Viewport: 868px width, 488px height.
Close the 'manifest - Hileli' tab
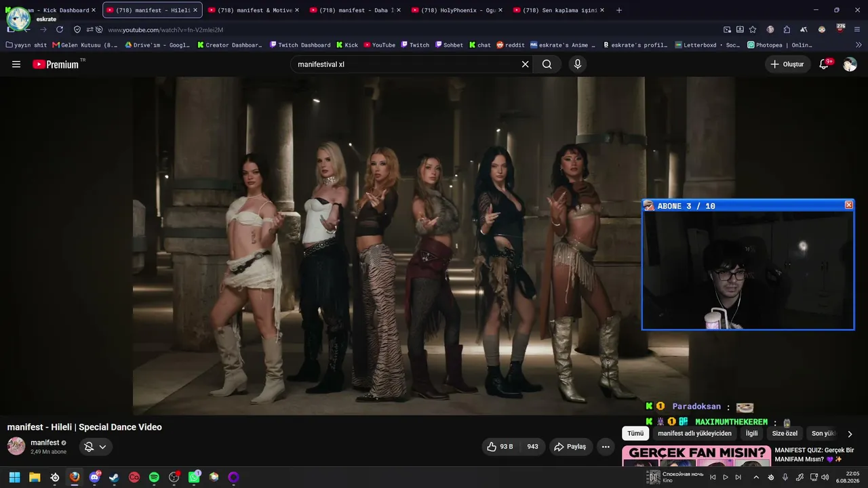(x=195, y=10)
